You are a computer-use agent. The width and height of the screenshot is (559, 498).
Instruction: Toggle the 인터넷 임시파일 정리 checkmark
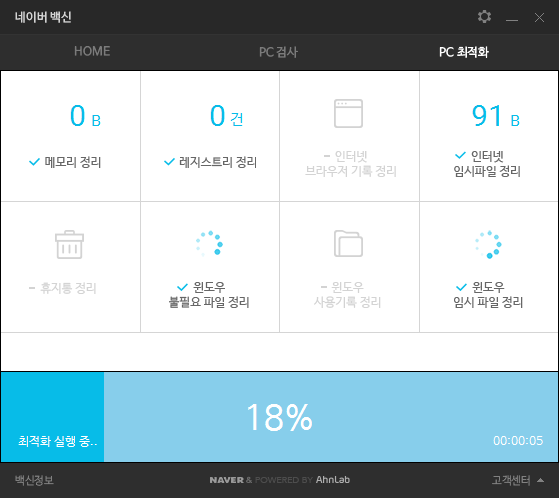coord(460,155)
